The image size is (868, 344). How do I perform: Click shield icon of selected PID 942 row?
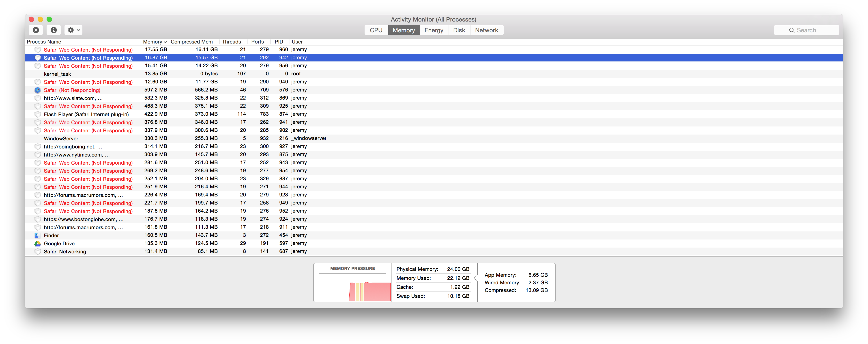(x=37, y=58)
